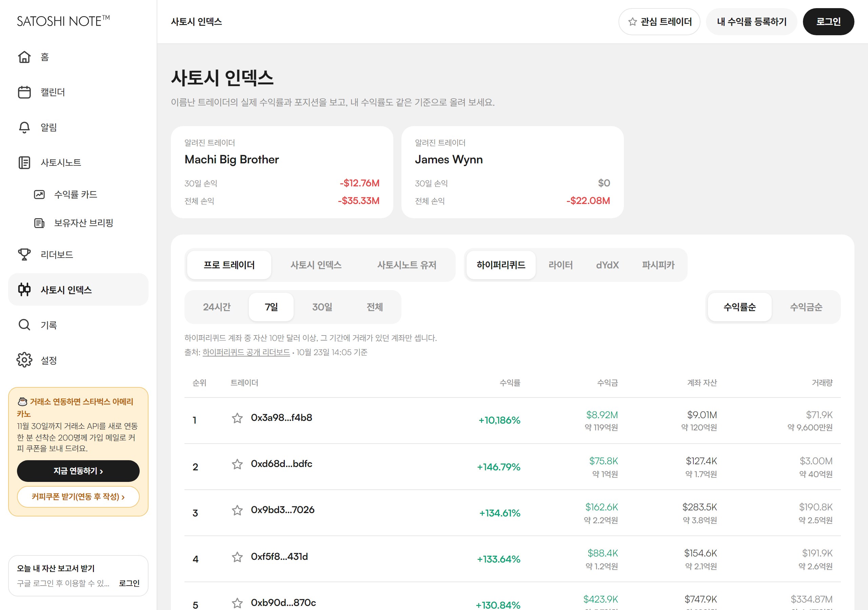Click the 수익률 column header
Image resolution: width=868 pixels, height=610 pixels.
510,383
